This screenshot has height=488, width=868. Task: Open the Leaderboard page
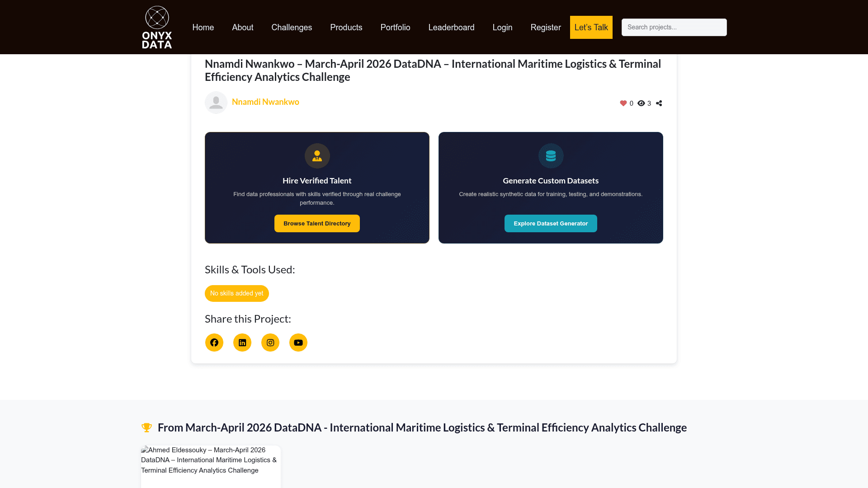[x=452, y=27]
